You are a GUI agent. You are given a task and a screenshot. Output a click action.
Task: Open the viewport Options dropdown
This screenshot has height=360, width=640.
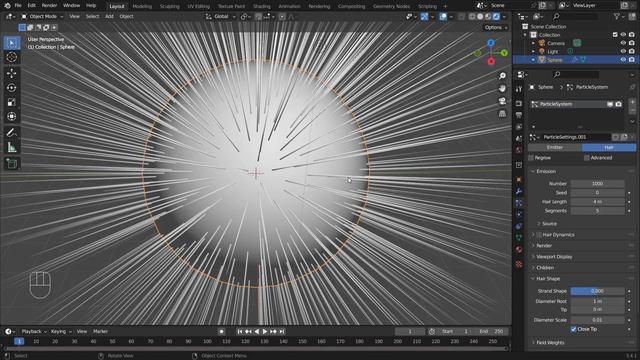[x=496, y=27]
